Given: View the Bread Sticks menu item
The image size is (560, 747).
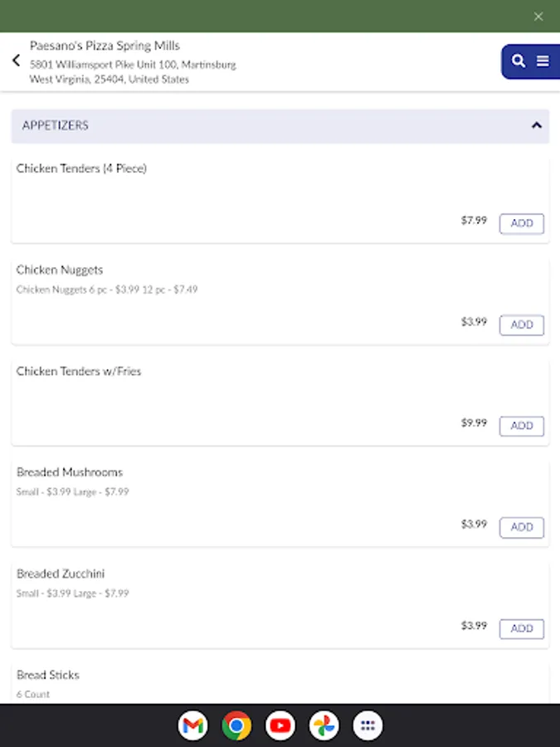Looking at the screenshot, I should click(x=47, y=675).
